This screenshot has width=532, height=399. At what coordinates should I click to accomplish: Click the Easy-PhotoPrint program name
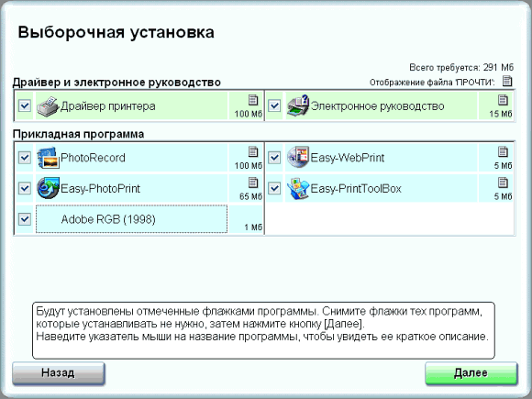[x=100, y=189]
